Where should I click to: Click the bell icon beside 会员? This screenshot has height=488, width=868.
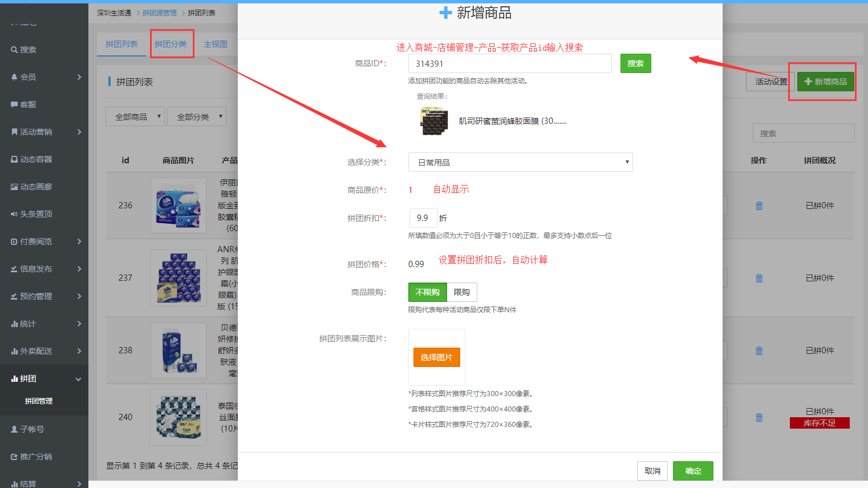pos(14,77)
